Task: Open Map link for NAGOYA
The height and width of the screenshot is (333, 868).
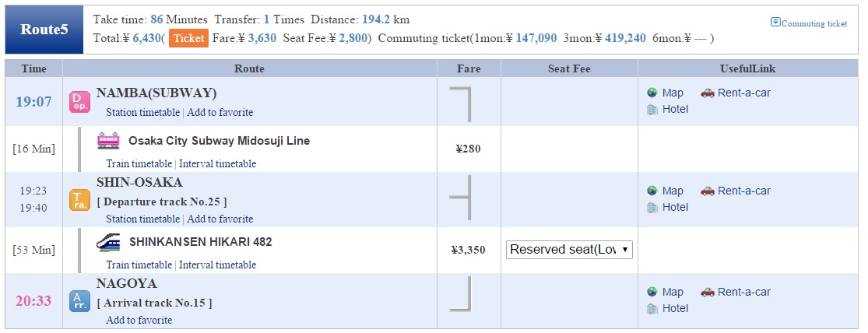Action: pos(673,292)
